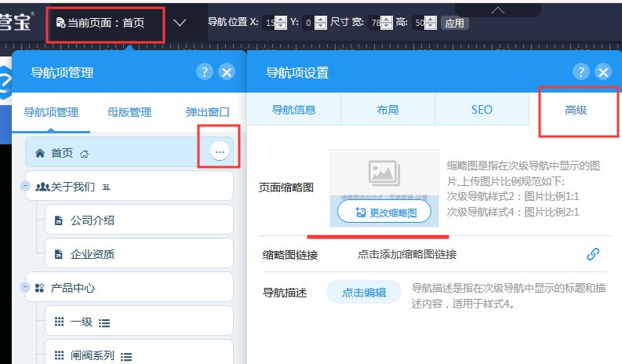Collapse the top toolbar with the up chevron
The width and height of the screenshot is (622, 364).
(x=497, y=10)
